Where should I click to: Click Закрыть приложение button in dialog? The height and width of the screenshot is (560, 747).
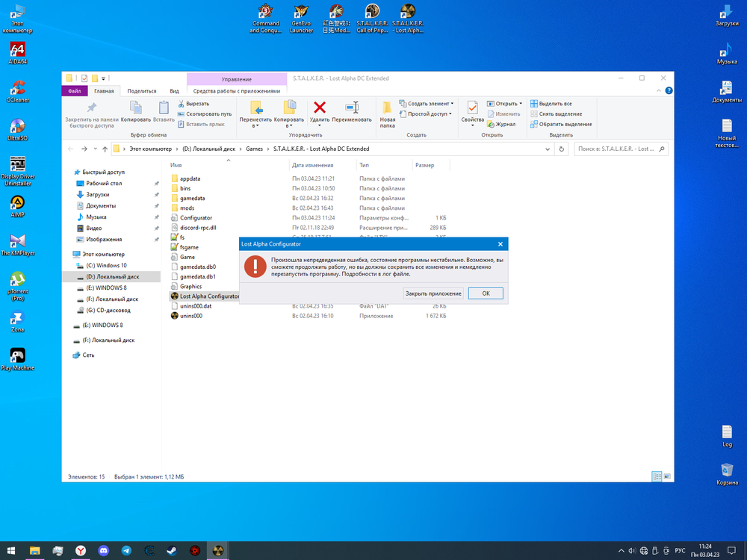(433, 293)
